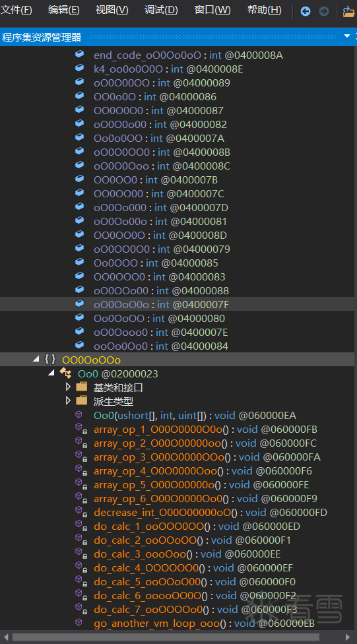Click the method icon beside do_calc_1_ooOOO0OO
This screenshot has height=644, width=357.
81,526
